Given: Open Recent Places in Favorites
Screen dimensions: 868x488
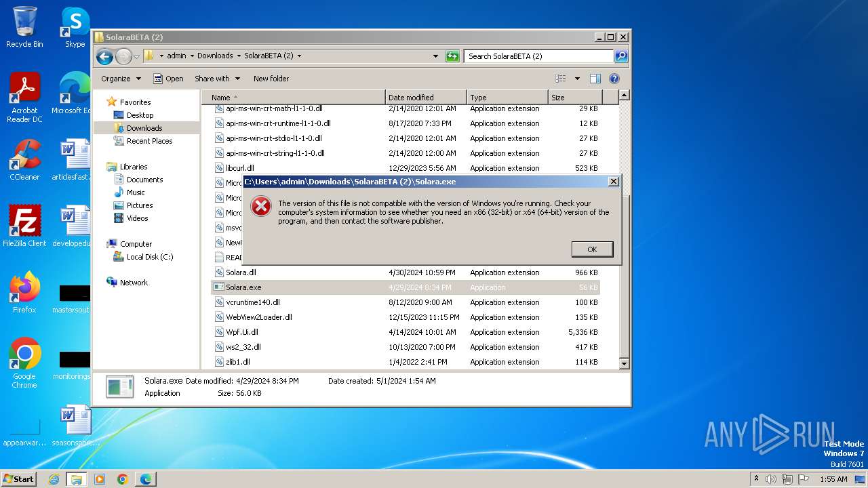Looking at the screenshot, I should coord(149,141).
